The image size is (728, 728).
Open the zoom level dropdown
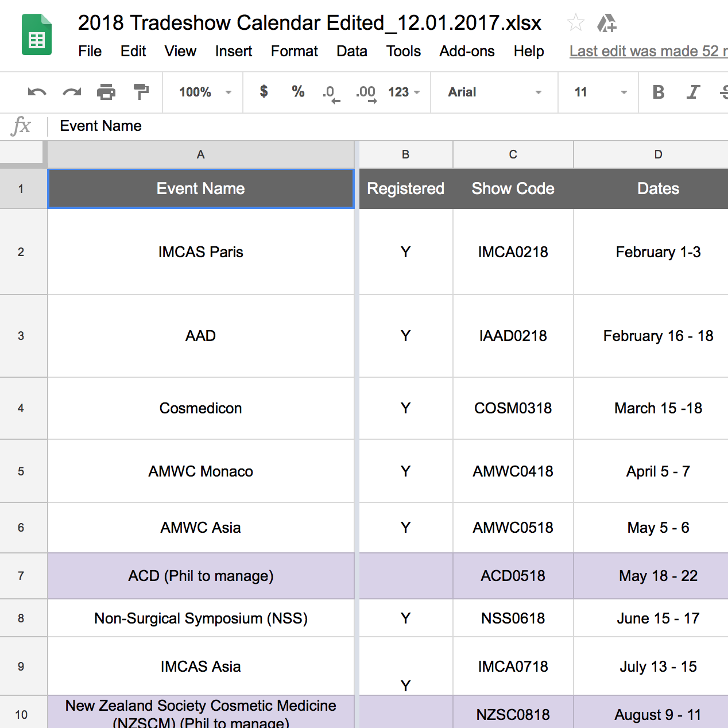205,92
